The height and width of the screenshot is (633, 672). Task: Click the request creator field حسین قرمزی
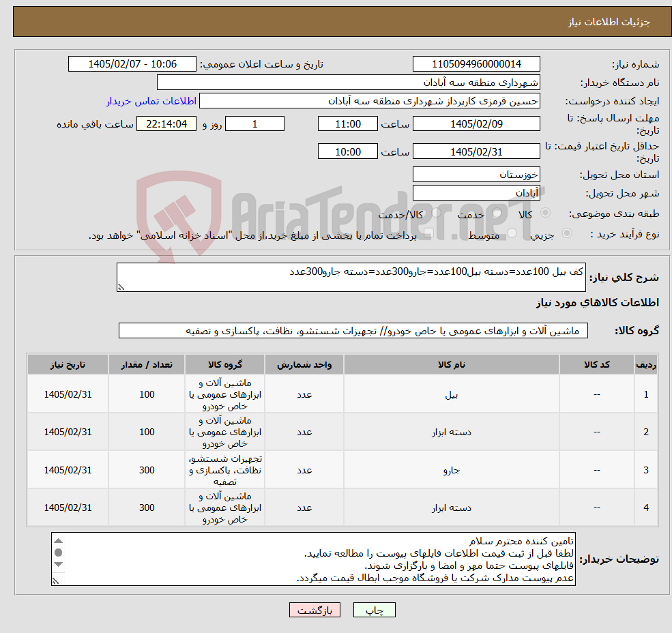point(369,101)
